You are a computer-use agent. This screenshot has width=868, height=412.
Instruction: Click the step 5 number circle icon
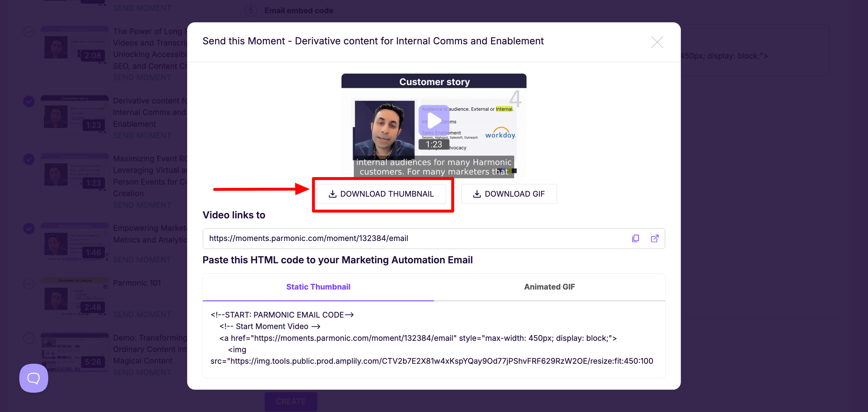251,11
